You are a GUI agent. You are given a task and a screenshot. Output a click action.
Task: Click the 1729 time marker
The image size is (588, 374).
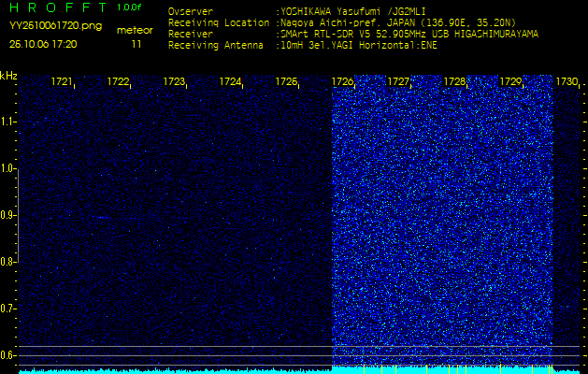tap(510, 81)
